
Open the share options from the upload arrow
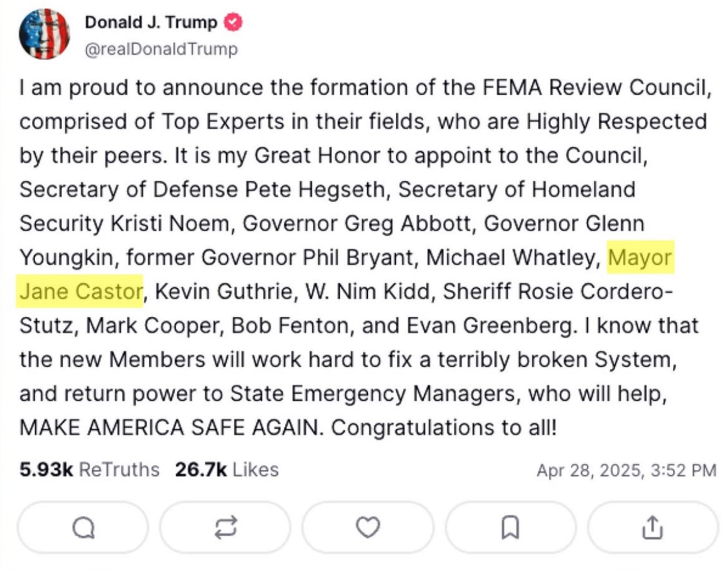(652, 527)
